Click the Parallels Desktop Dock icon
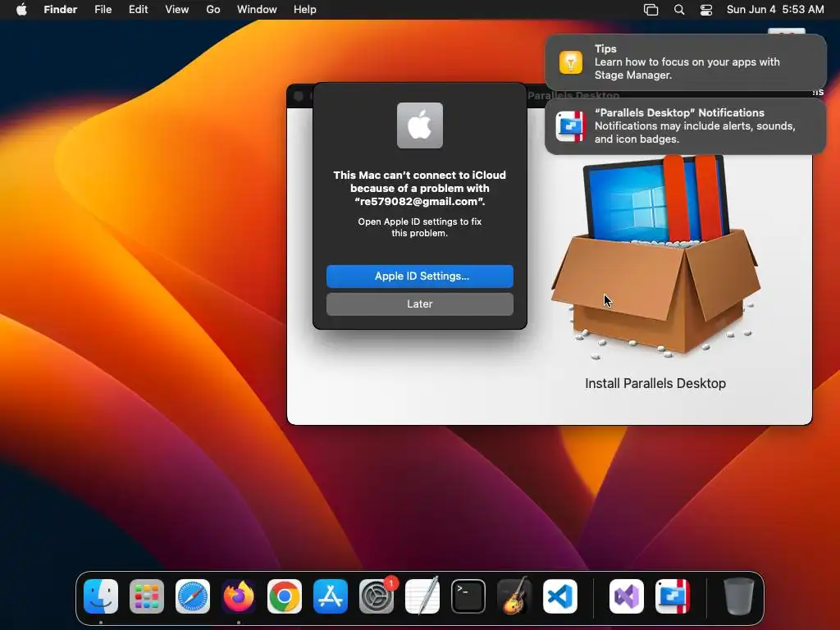 [x=673, y=596]
